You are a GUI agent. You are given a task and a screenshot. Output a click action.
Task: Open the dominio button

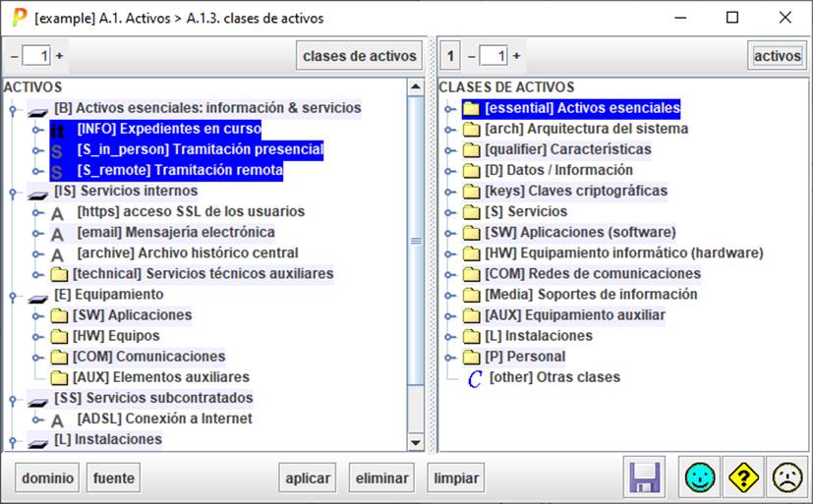(47, 478)
